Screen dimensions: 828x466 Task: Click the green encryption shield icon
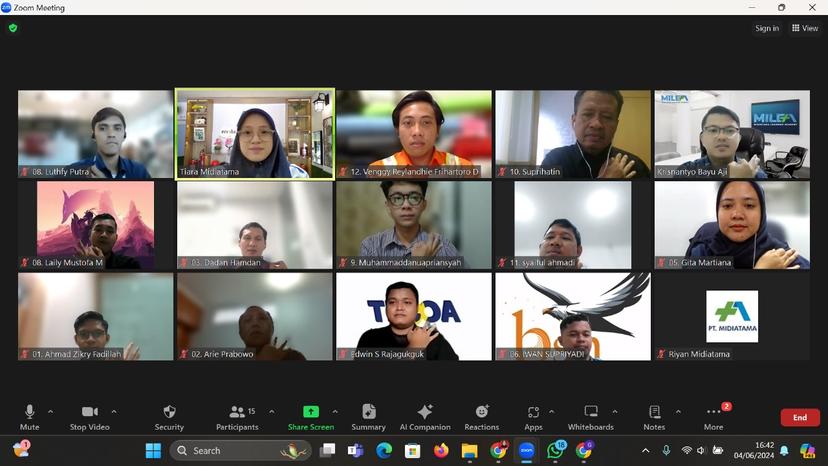tap(13, 28)
